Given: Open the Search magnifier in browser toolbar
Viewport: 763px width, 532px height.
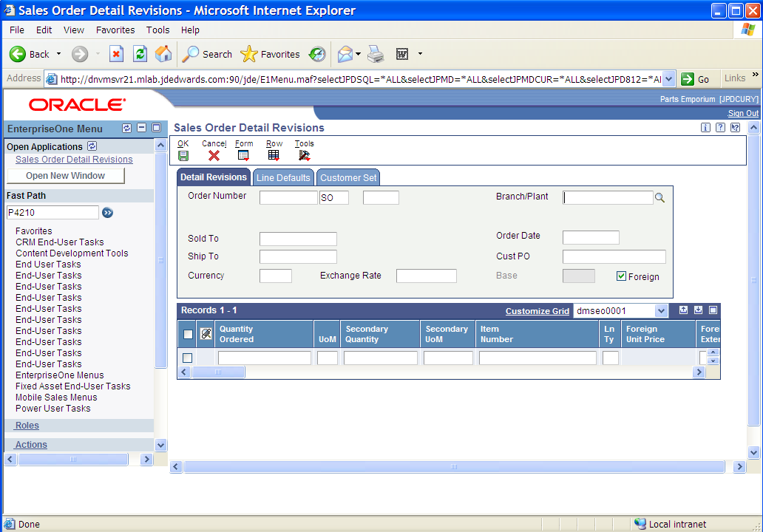Looking at the screenshot, I should pos(207,54).
